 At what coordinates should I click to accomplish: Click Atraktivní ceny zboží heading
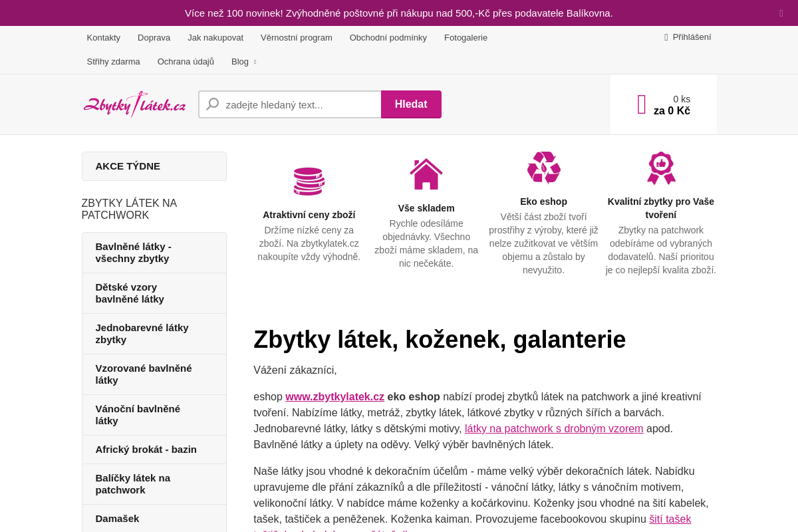coord(309,215)
